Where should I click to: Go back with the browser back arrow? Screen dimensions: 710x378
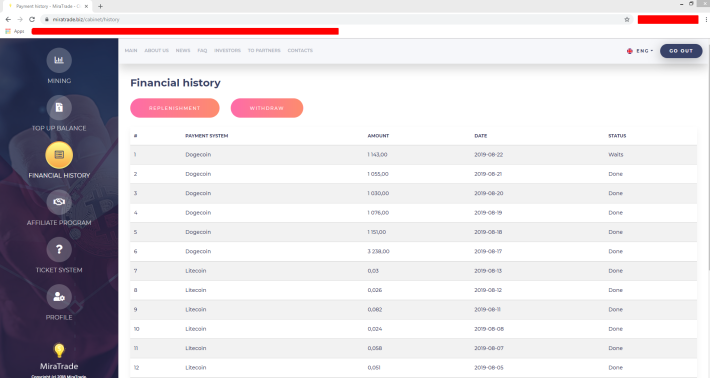click(8, 19)
